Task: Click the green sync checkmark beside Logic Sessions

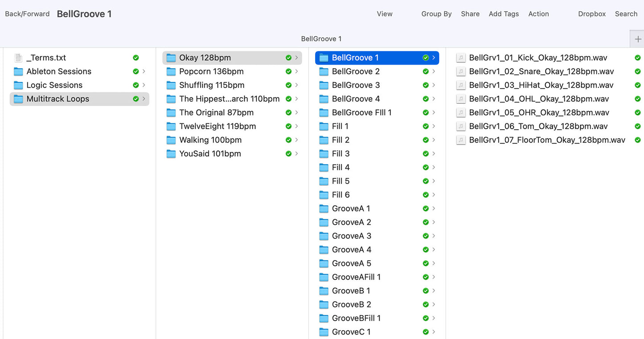Action: [x=136, y=86]
